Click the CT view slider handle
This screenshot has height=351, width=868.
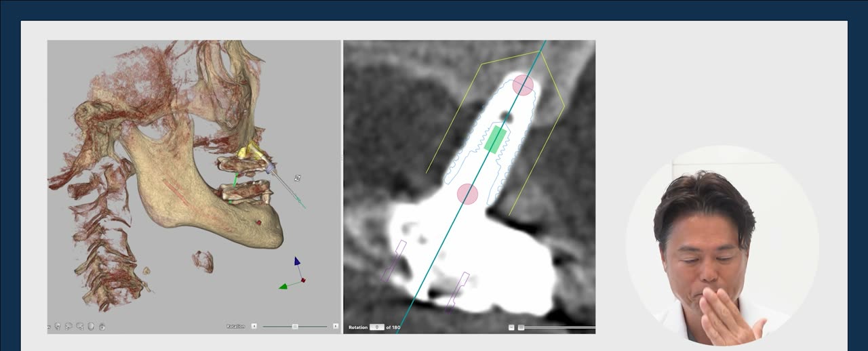click(521, 327)
